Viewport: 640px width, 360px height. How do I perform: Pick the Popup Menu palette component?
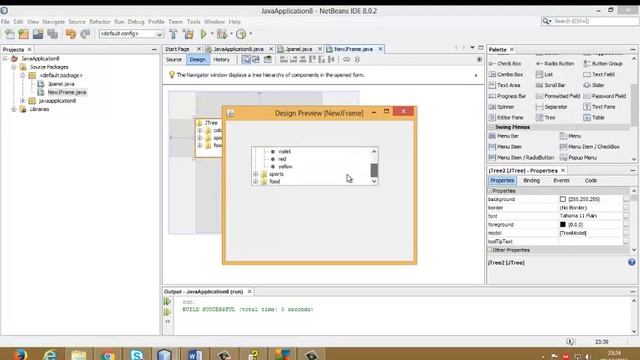pyautogui.click(x=578, y=158)
